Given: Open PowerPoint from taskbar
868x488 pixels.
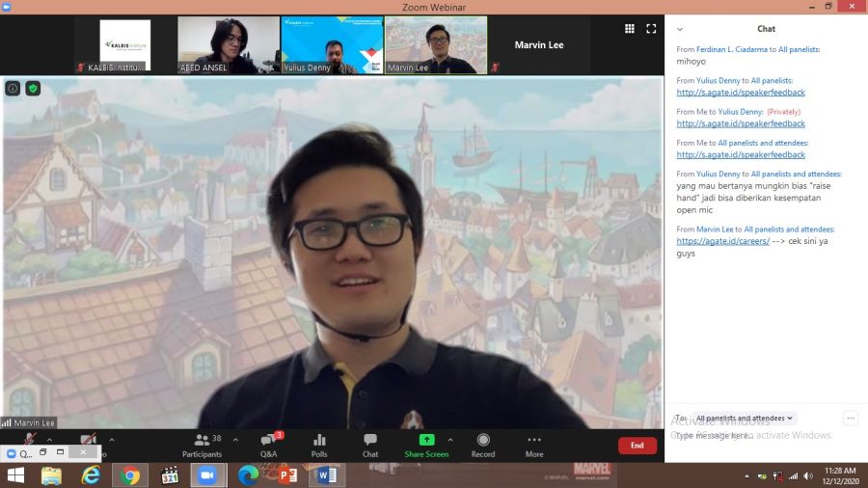Looking at the screenshot, I should (x=287, y=475).
